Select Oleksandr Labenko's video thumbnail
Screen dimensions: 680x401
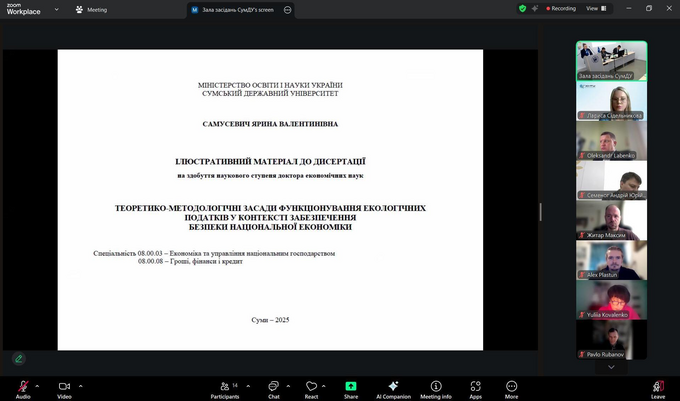(x=611, y=141)
